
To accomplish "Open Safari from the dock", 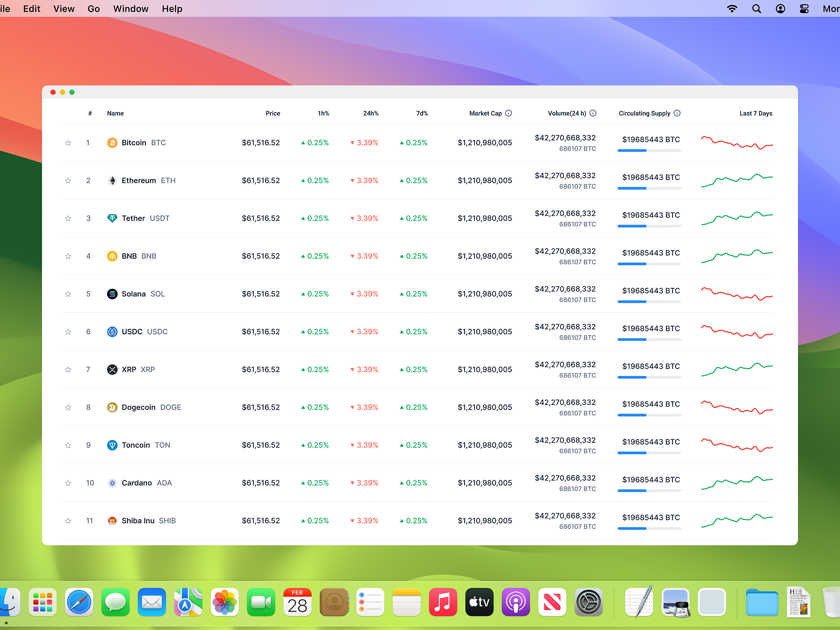I will (x=79, y=602).
